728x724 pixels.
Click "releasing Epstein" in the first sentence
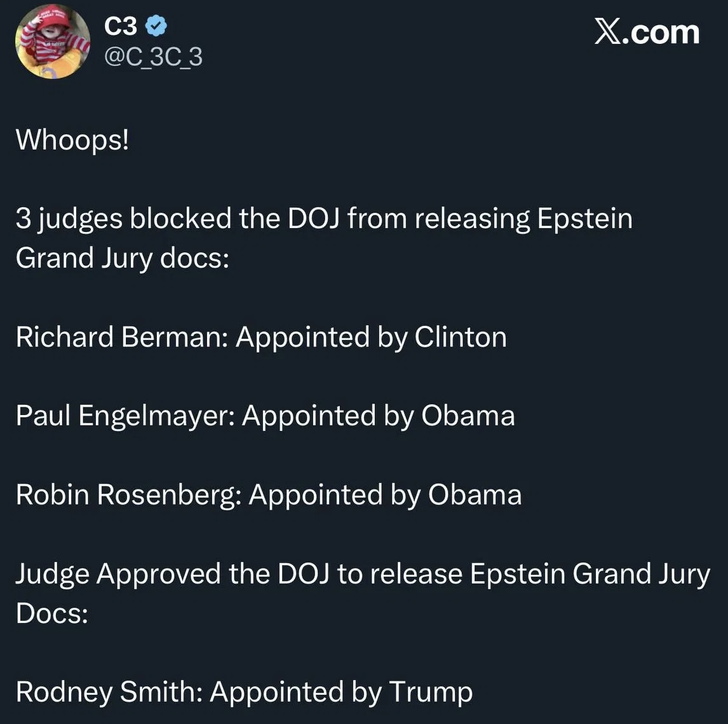(x=523, y=219)
